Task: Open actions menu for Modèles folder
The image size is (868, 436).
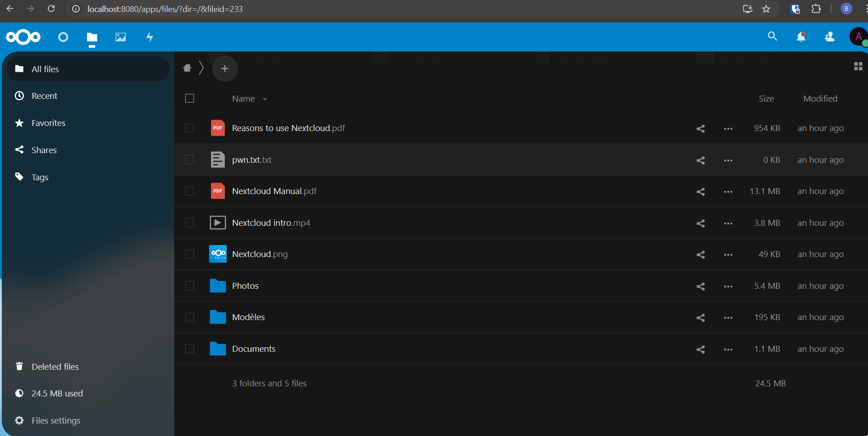Action: (728, 317)
